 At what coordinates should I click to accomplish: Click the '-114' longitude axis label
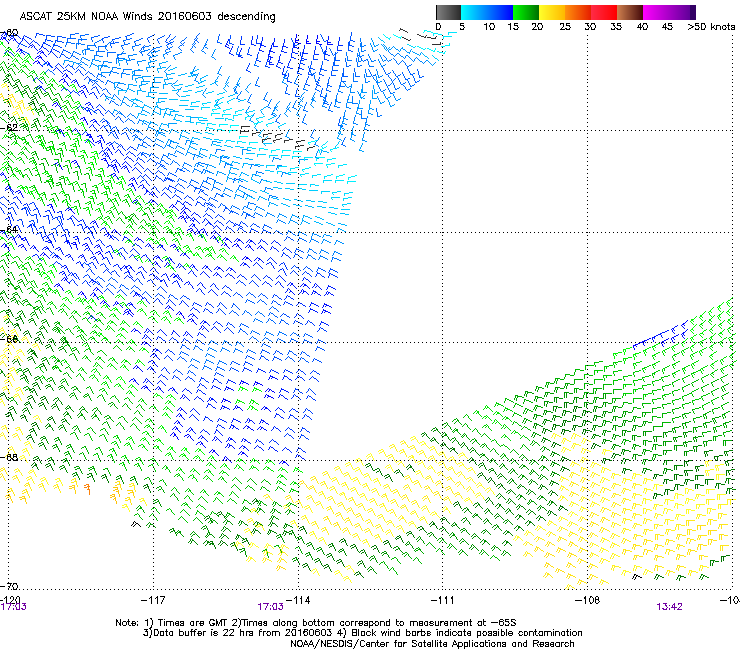[x=298, y=600]
